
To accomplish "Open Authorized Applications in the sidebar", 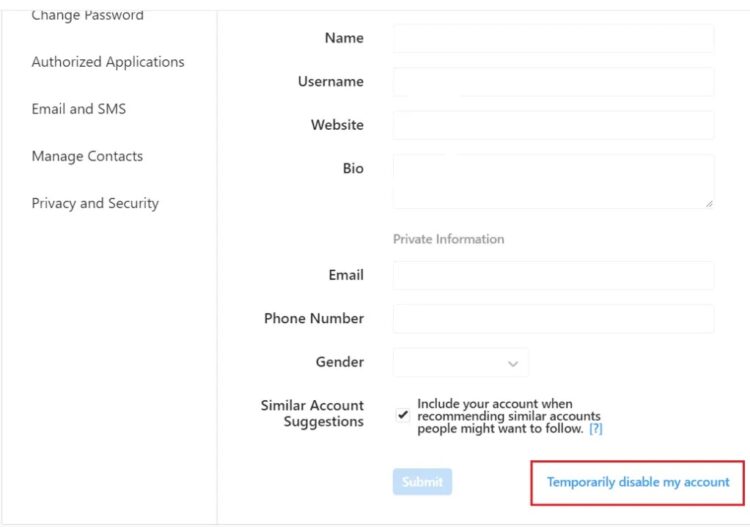I will click(x=108, y=62).
